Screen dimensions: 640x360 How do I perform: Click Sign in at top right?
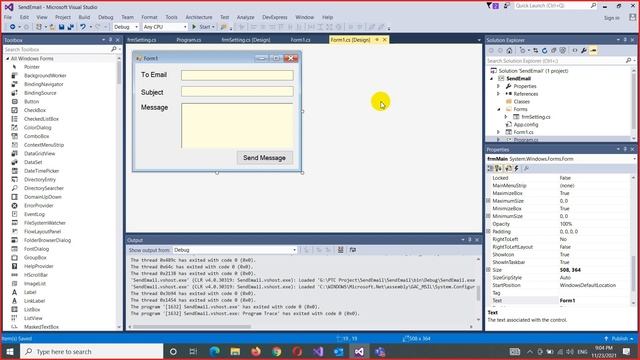tap(611, 18)
